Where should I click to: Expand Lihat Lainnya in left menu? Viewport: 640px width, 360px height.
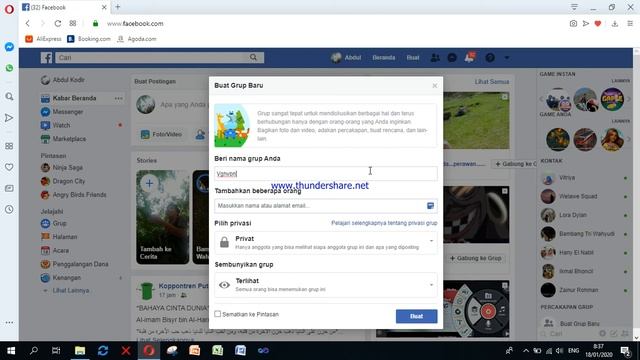[x=71, y=291]
